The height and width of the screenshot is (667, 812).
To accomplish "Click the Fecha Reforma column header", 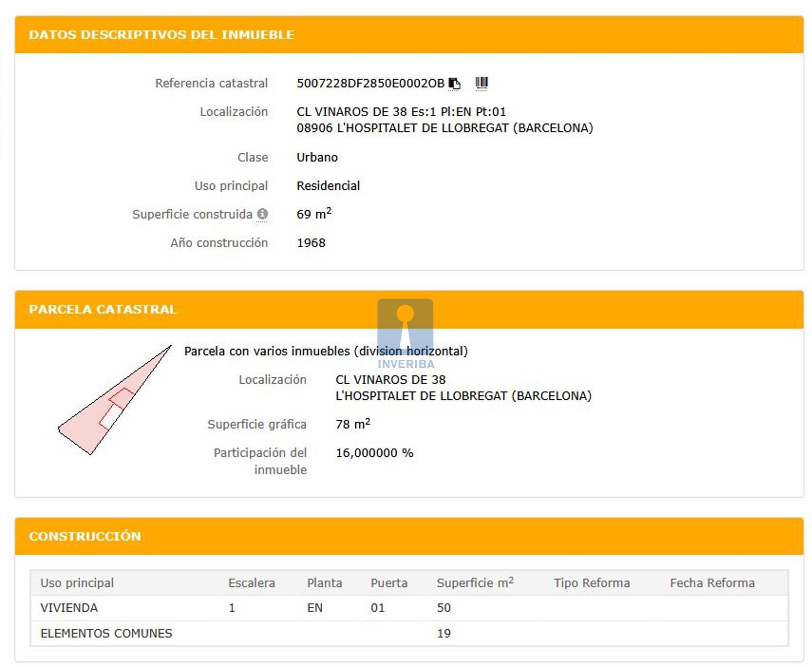I will point(712,583).
